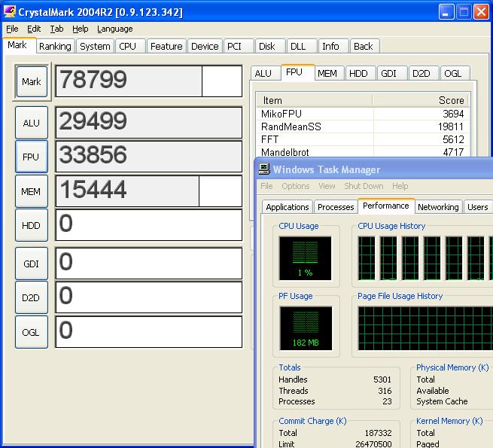Click the Windows Task Manager title icon

click(263, 169)
